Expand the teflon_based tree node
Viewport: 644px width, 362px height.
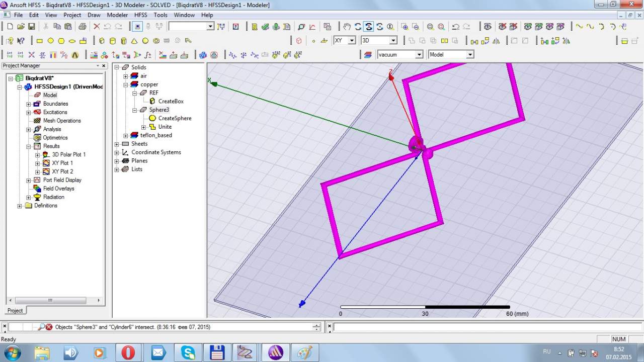(126, 135)
